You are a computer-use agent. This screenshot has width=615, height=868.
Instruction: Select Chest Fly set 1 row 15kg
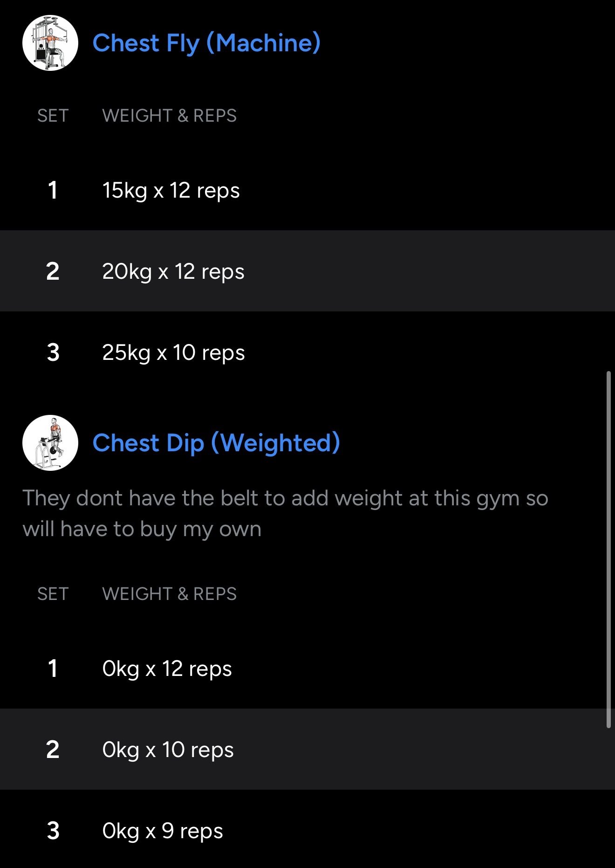[x=171, y=190]
